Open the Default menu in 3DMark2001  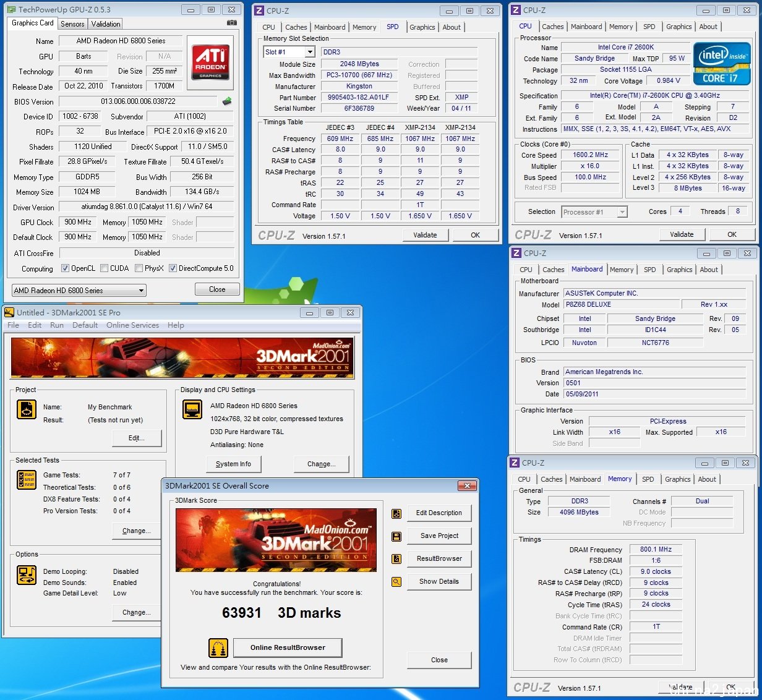click(x=85, y=325)
